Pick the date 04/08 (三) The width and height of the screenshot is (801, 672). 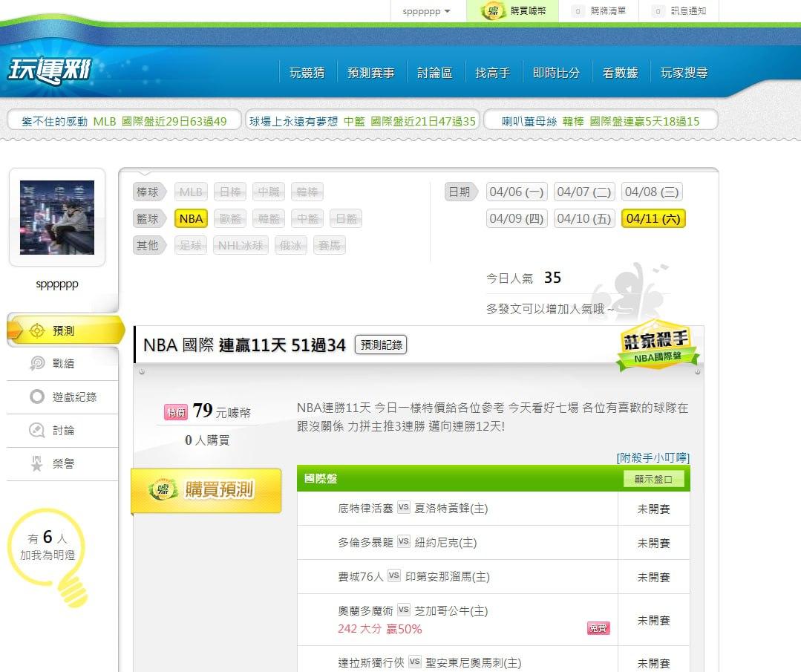point(652,192)
